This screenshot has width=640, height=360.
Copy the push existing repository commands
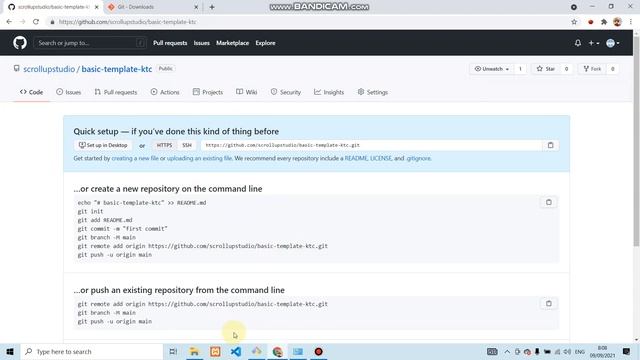(x=549, y=304)
